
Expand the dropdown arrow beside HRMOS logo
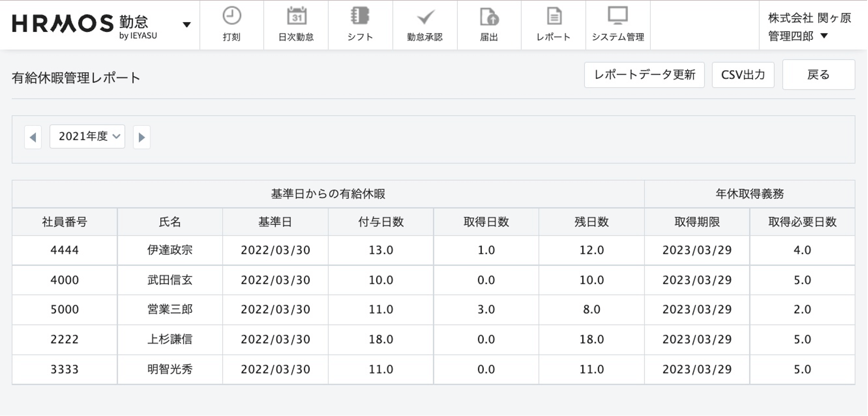point(186,25)
